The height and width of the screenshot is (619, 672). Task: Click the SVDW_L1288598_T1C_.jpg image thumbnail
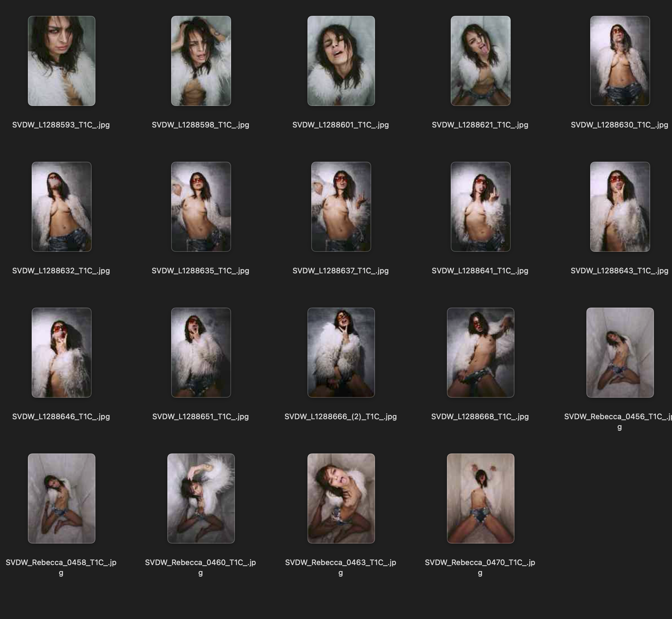(x=201, y=61)
